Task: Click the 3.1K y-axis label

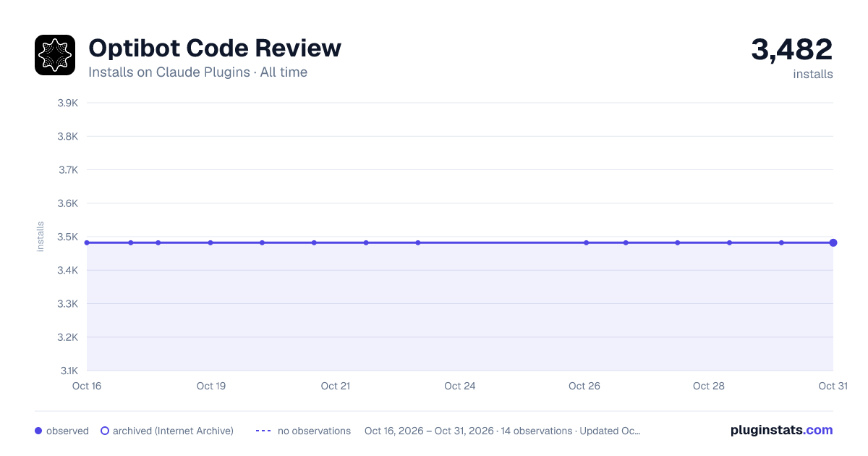Action: tap(68, 371)
